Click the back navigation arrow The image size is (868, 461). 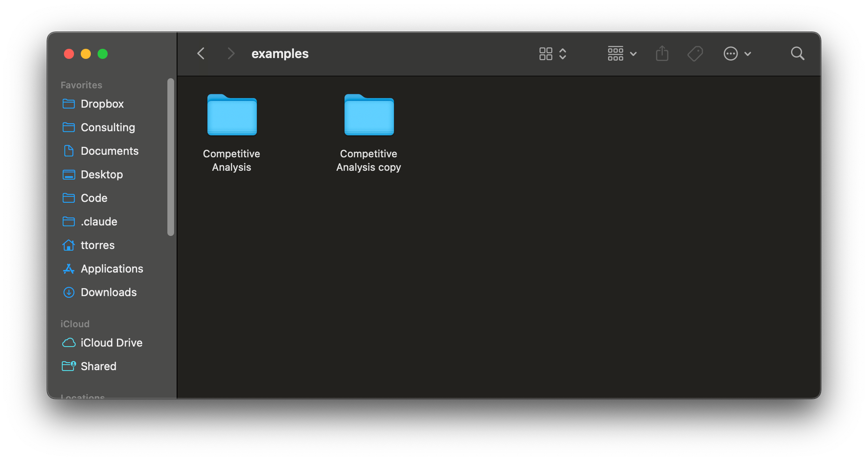(x=201, y=53)
